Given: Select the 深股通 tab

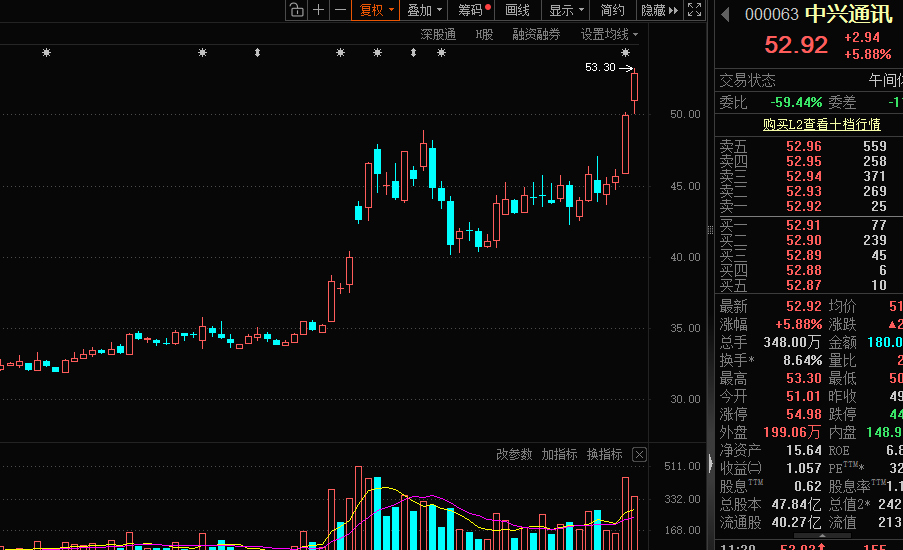Looking at the screenshot, I should [438, 34].
